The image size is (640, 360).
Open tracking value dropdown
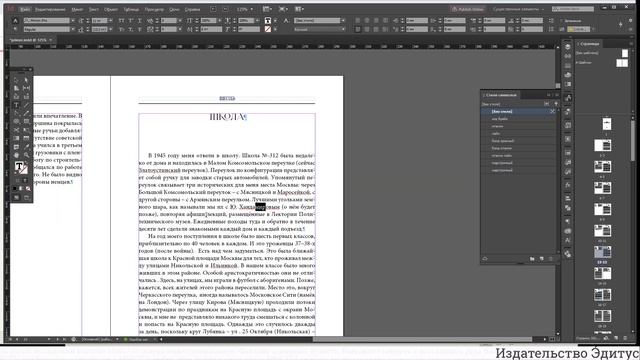[180, 29]
